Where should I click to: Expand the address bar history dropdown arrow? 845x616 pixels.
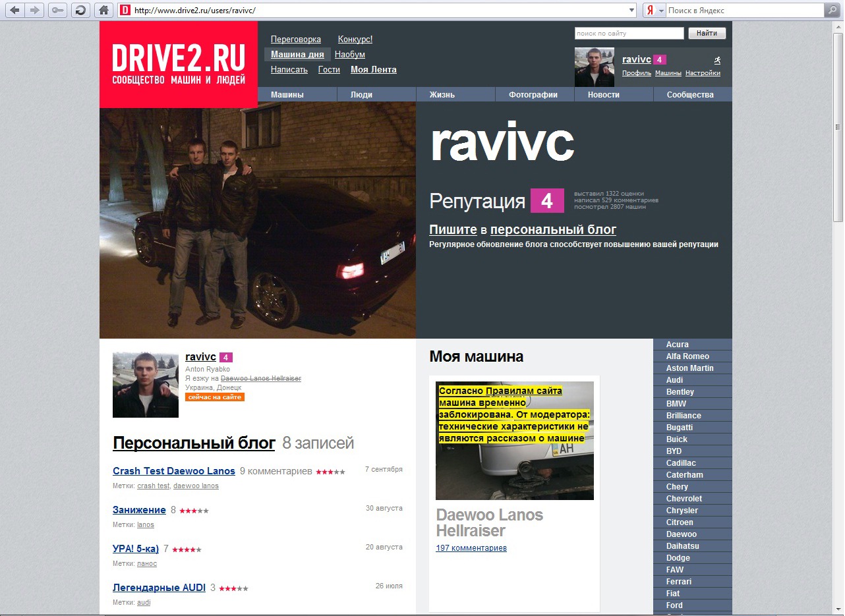tap(631, 11)
